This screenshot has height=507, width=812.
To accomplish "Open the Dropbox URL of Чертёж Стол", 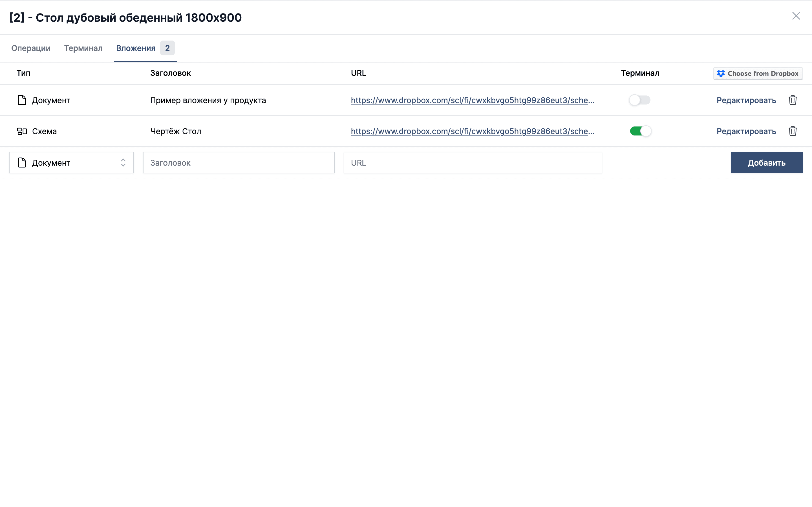I will (472, 131).
